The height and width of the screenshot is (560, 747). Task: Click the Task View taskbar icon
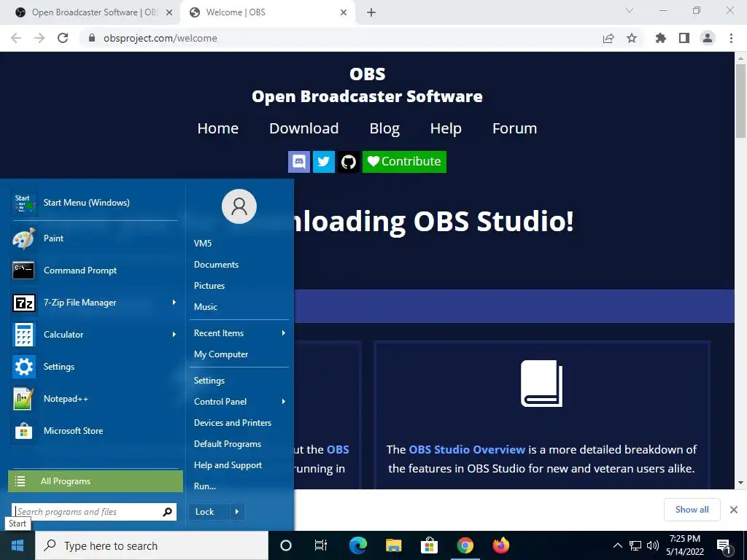coord(321,545)
